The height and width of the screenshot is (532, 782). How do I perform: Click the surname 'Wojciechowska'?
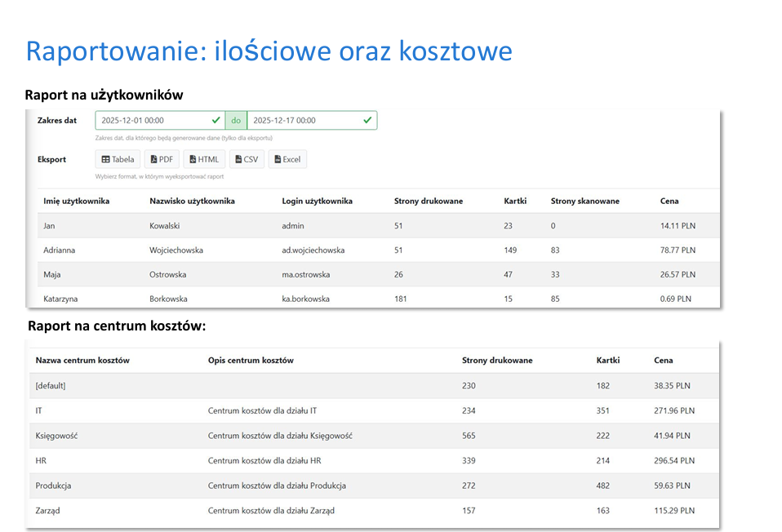(176, 250)
